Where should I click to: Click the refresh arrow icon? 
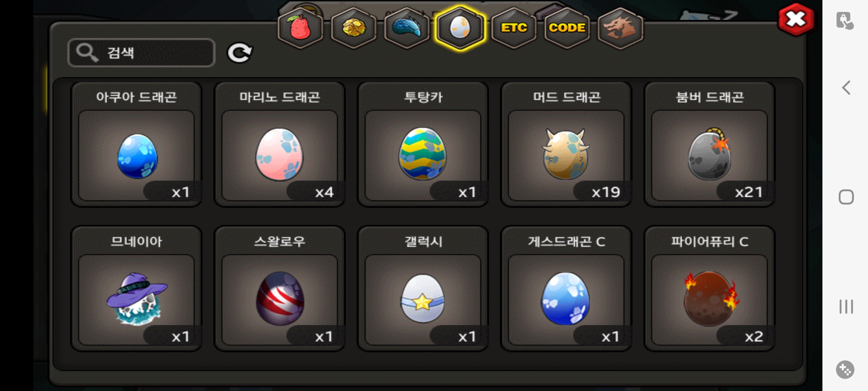pos(239,53)
